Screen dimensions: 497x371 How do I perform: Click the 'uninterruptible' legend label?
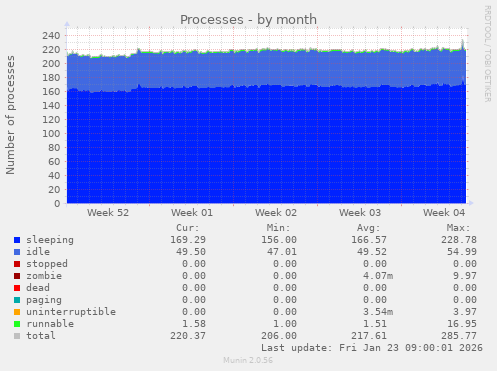click(x=71, y=312)
